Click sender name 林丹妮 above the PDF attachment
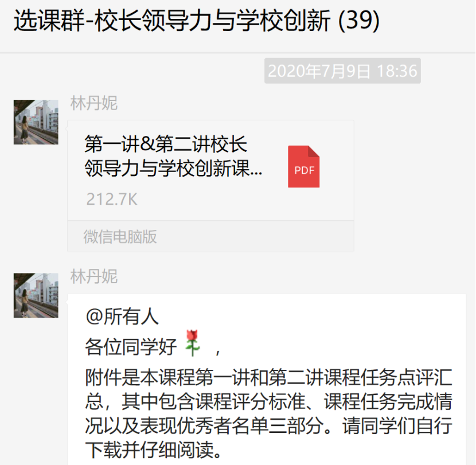Viewport: 476px width, 465px height. [94, 103]
